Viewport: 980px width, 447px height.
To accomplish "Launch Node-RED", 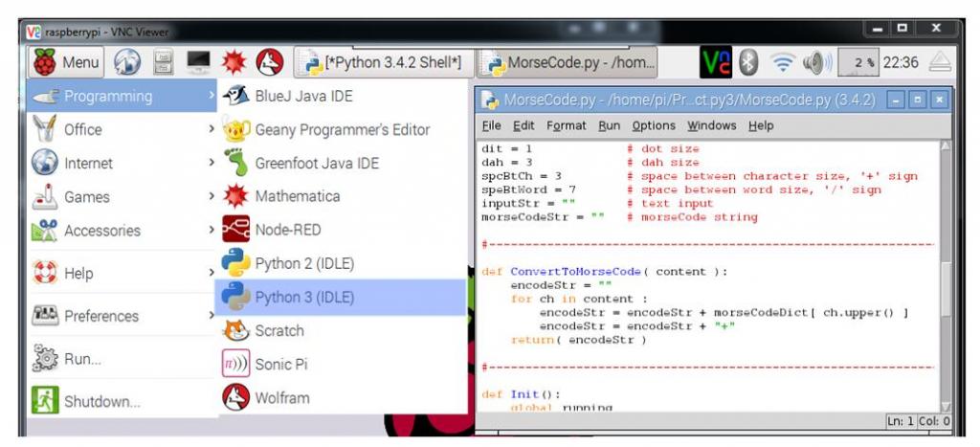I will (x=342, y=230).
